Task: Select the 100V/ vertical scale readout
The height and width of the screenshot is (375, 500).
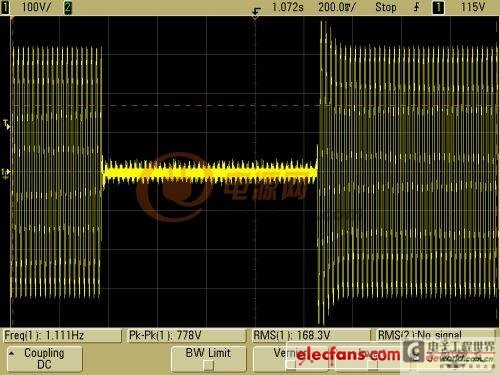Action: [x=36, y=7]
